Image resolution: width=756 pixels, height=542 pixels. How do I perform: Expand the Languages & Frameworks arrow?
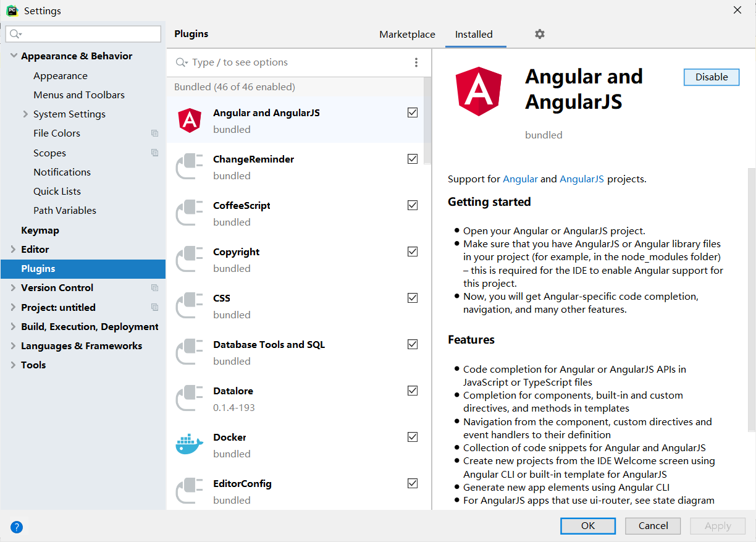[14, 345]
